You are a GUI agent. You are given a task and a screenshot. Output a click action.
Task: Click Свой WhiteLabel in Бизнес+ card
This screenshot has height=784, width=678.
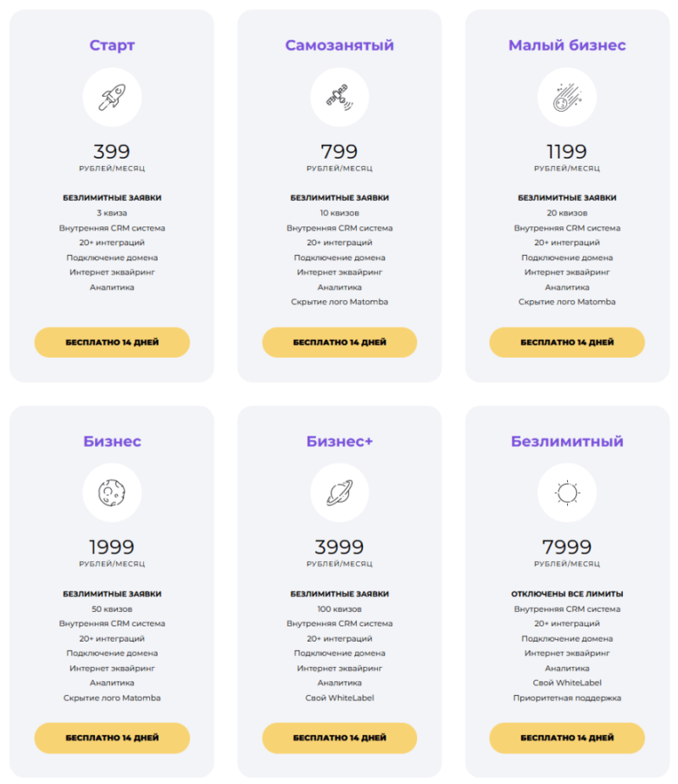click(x=340, y=698)
